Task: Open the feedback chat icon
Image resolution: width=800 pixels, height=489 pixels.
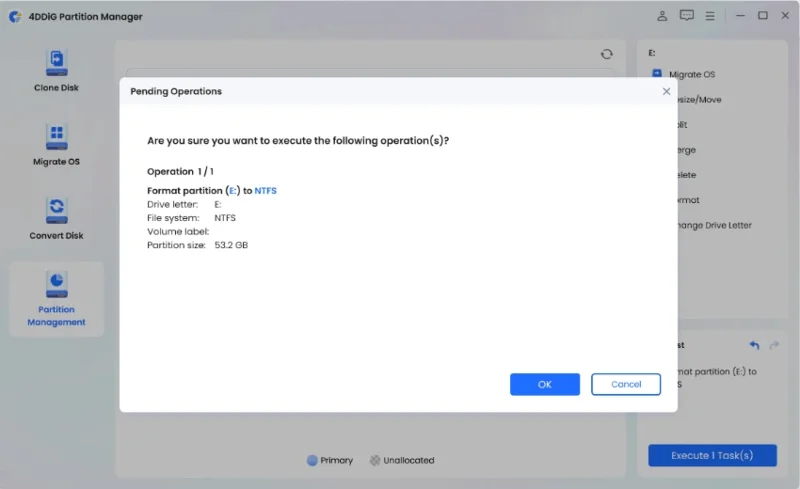Action: tap(687, 16)
